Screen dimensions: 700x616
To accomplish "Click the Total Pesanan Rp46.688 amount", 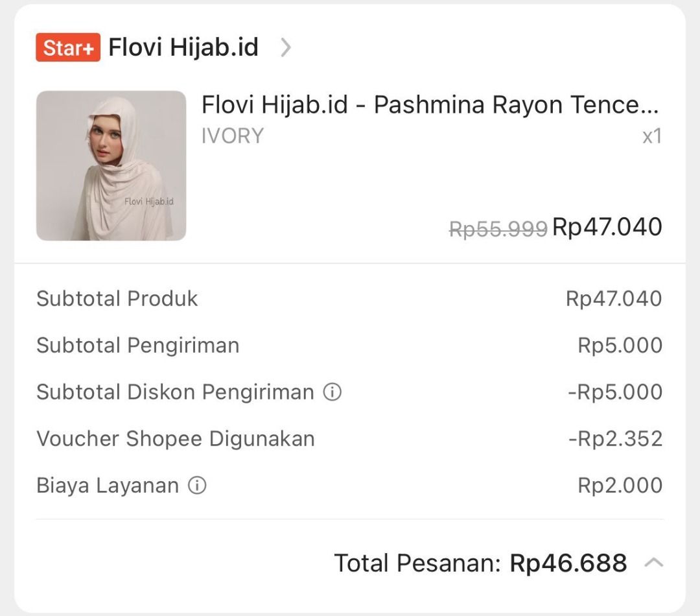I will [x=568, y=563].
